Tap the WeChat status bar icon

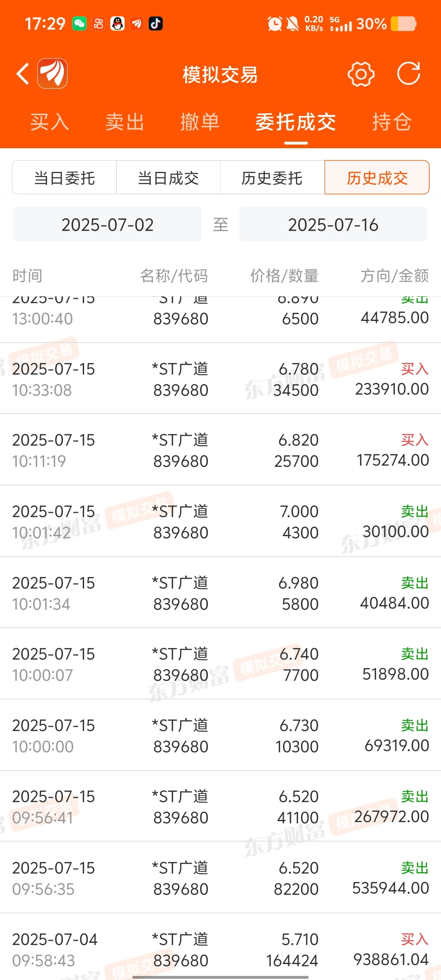[x=79, y=24]
